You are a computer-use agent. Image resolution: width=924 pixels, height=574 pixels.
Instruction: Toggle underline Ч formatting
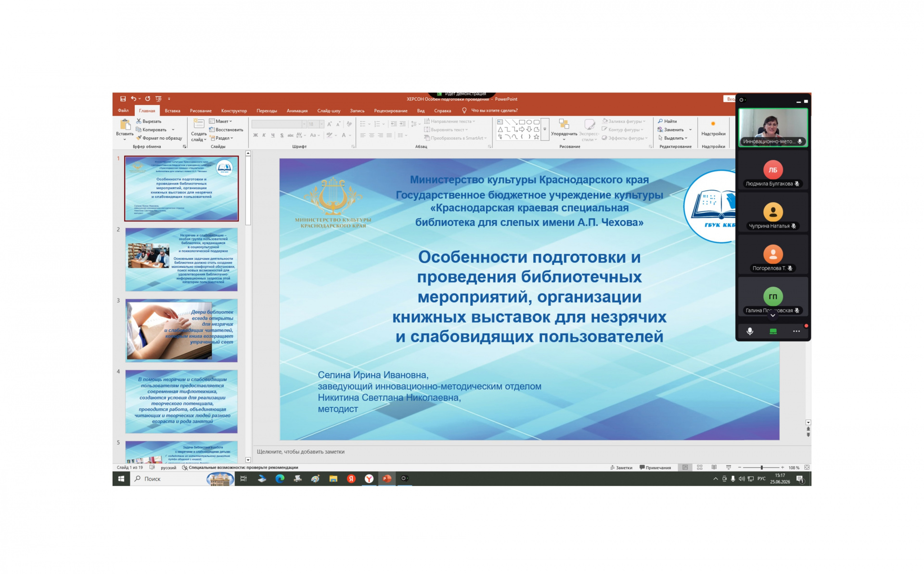273,135
